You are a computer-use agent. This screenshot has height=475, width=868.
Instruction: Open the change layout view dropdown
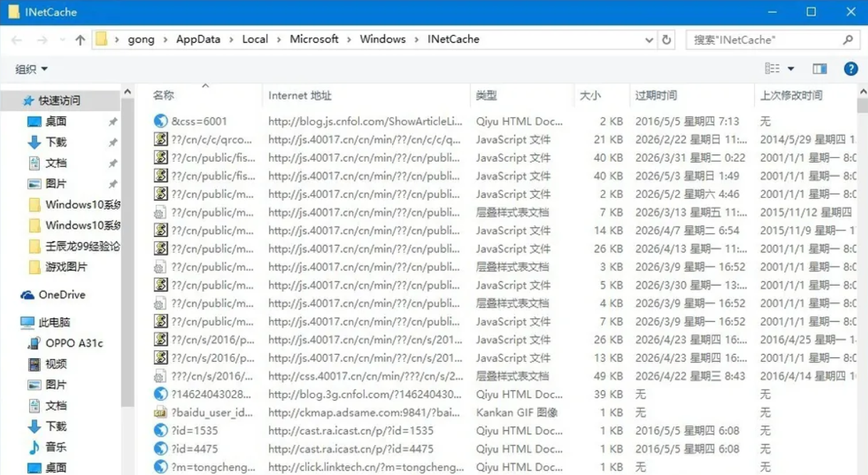click(x=779, y=68)
